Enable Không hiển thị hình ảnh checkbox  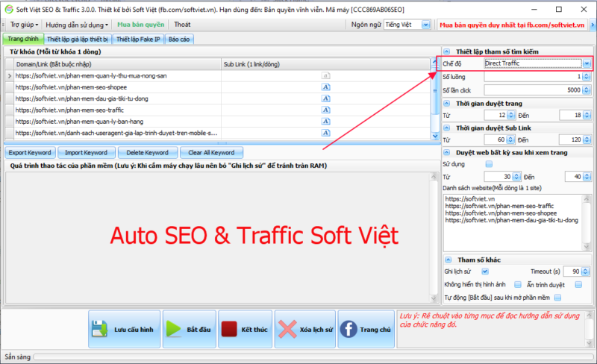(x=517, y=284)
